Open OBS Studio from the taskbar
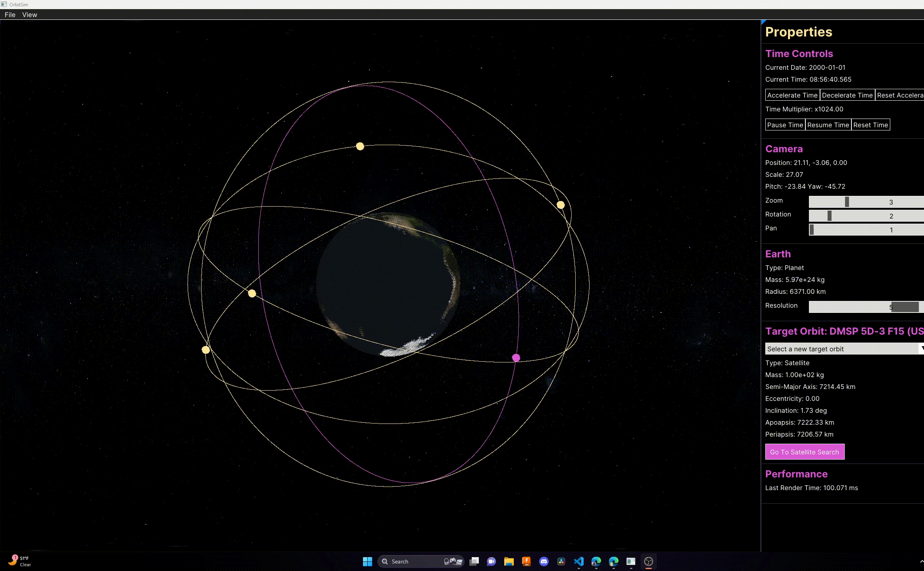Screen dimensions: 924x571 649,561
